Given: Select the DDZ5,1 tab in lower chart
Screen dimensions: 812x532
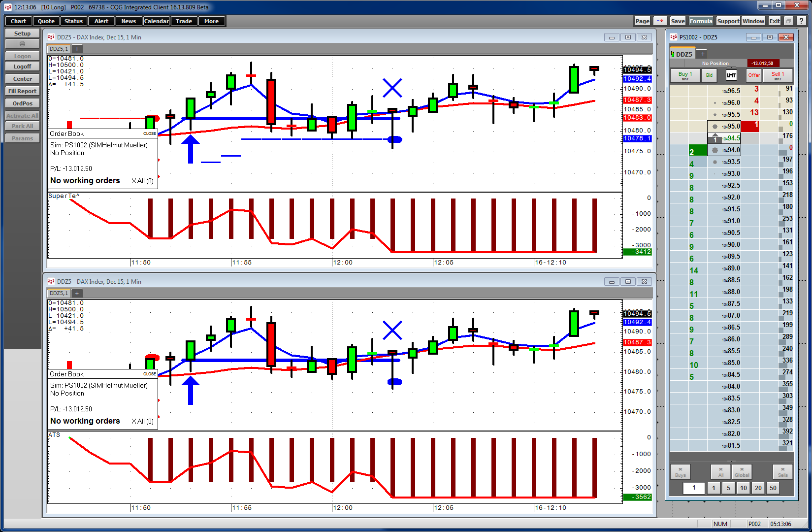Looking at the screenshot, I should 59,293.
